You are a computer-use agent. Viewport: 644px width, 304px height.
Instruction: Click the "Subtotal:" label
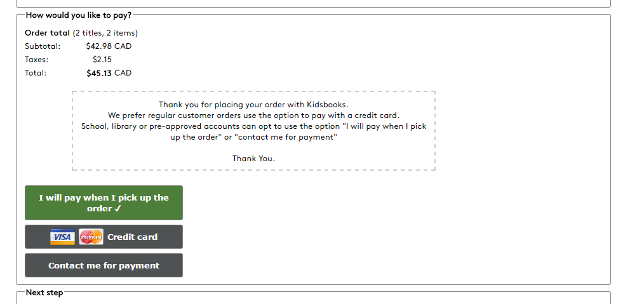[x=43, y=46]
